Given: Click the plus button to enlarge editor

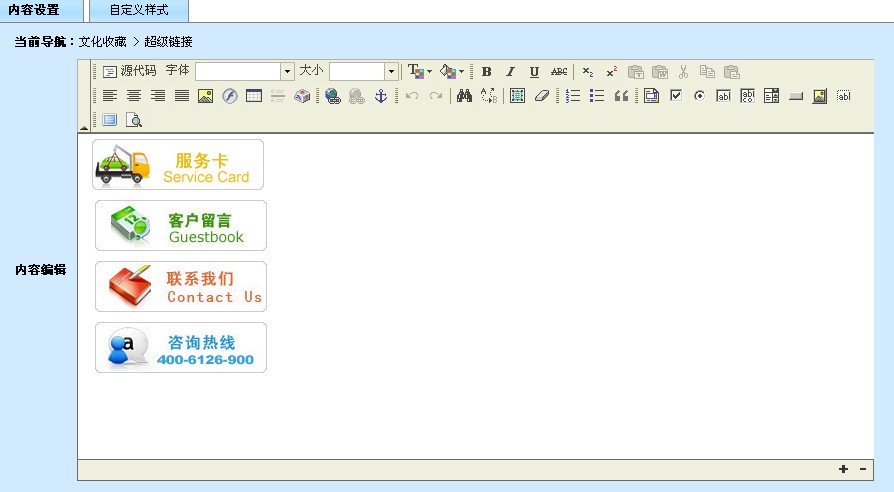Looking at the screenshot, I should click(843, 469).
